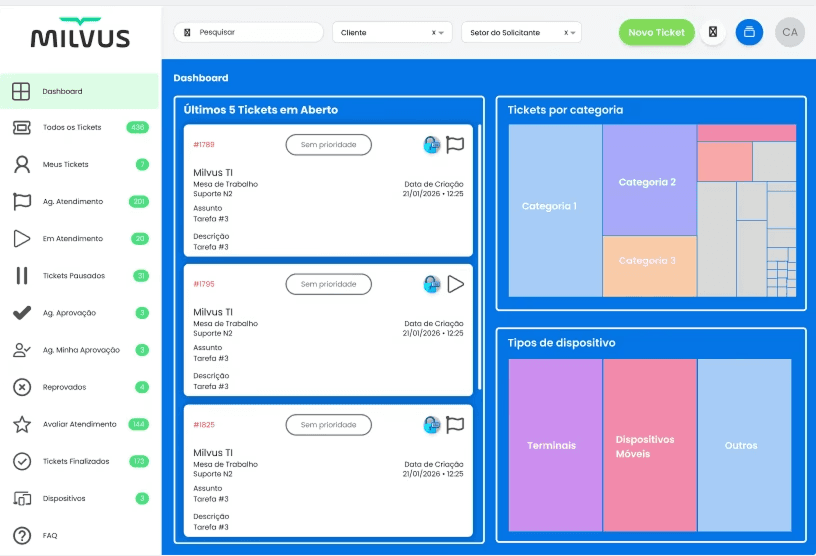The image size is (816, 556).
Task: Click the play icon on ticket #1795
Action: point(455,284)
